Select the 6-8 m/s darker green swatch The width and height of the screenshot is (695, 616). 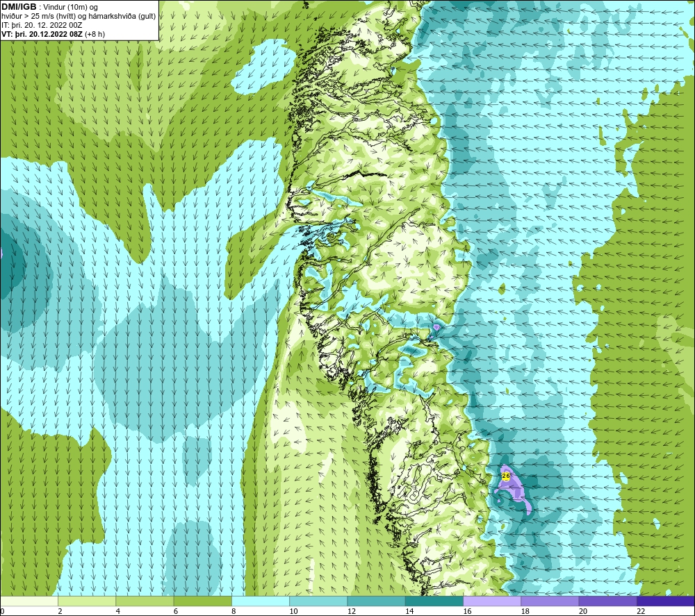[x=202, y=601]
